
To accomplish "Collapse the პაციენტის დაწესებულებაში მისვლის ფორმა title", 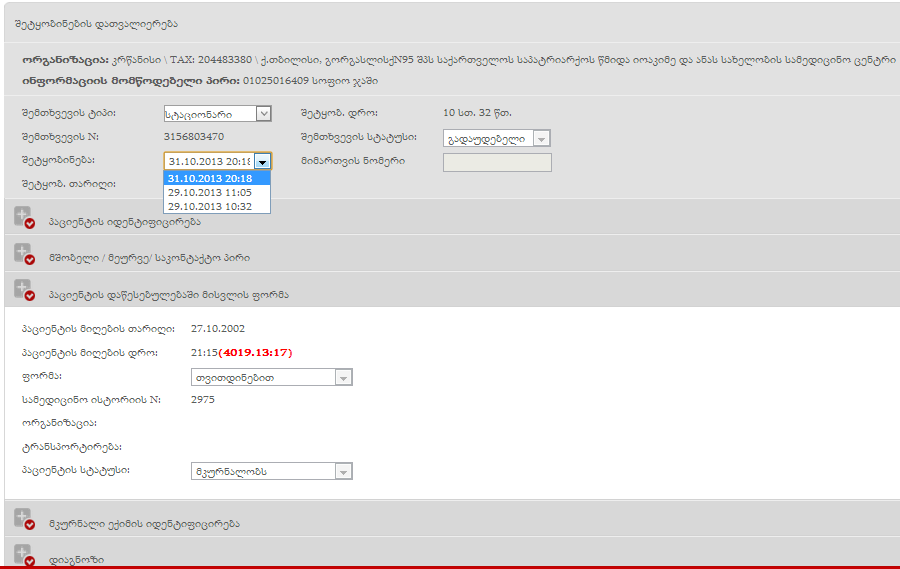I will point(169,295).
